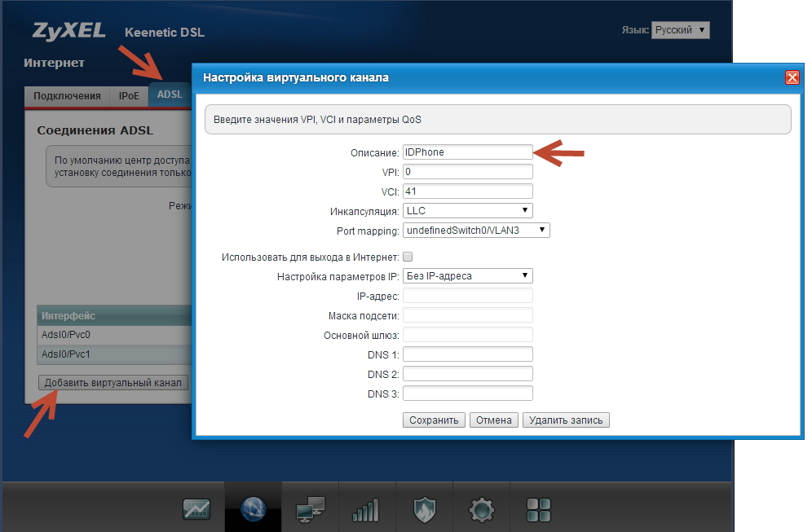Open the Port mapping dropdown
The image size is (812, 532).
point(476,231)
